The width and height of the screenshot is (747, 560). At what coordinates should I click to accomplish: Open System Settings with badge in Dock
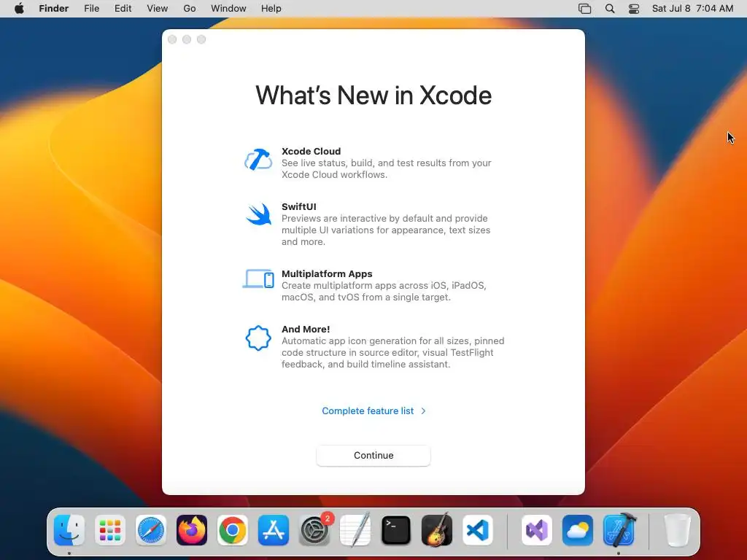314,530
